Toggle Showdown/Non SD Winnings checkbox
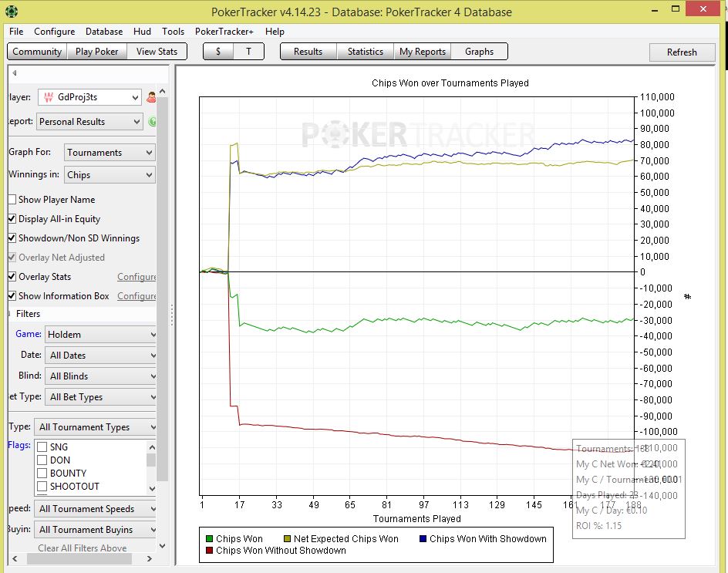 click(12, 238)
